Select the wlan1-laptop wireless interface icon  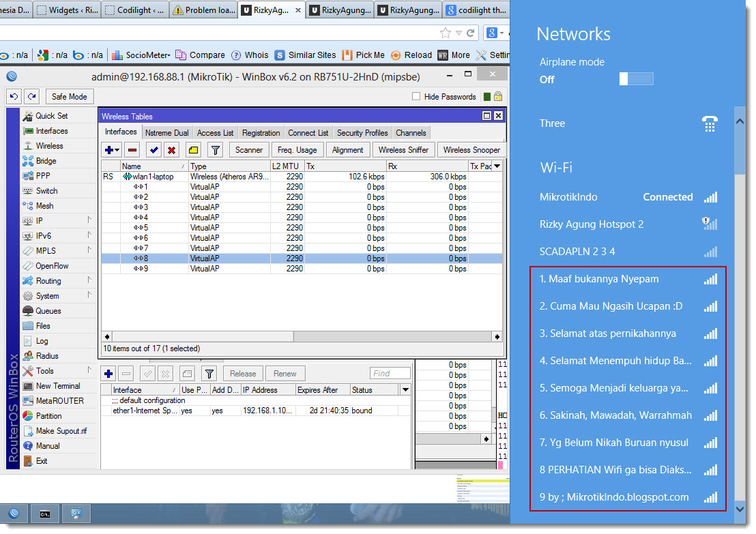pyautogui.click(x=128, y=175)
